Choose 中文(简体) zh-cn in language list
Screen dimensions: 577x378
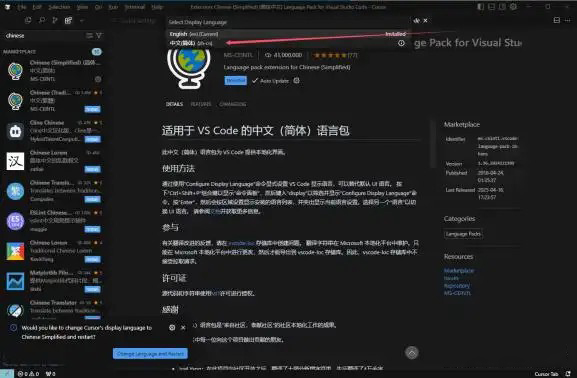[287, 43]
